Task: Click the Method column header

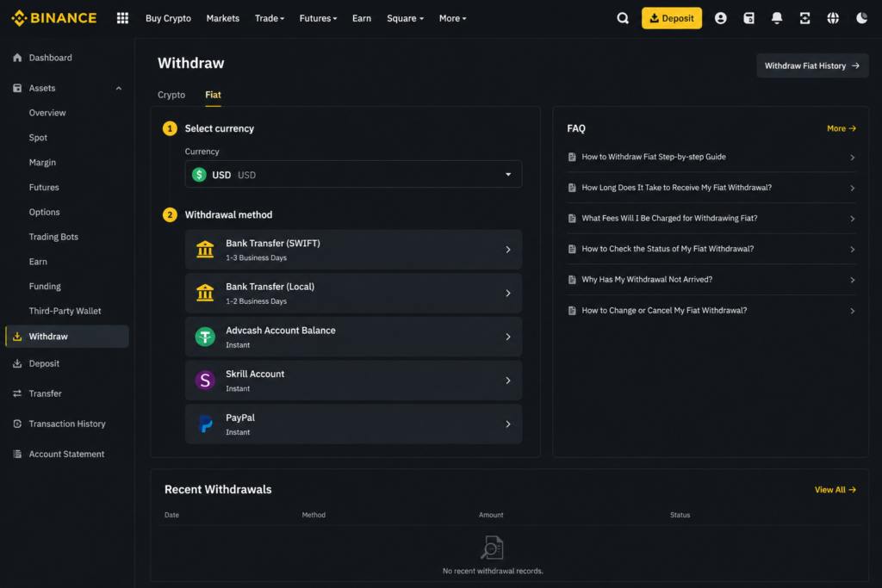Action: [314, 515]
